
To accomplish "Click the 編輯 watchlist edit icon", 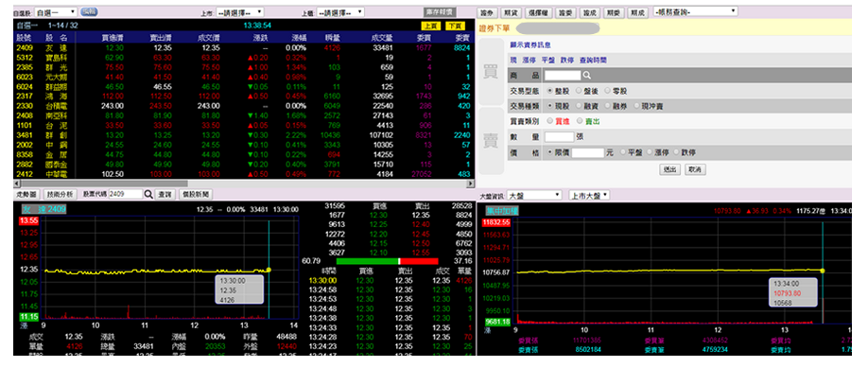I will pos(89,11).
